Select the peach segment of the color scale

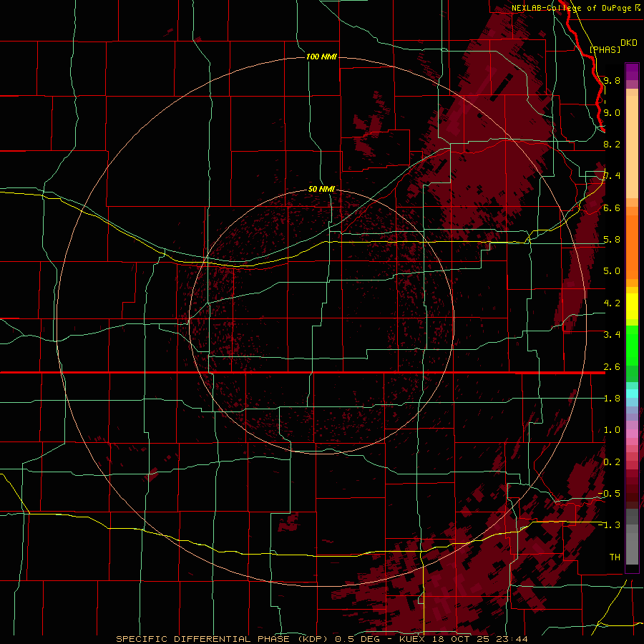pyautogui.click(x=632, y=146)
